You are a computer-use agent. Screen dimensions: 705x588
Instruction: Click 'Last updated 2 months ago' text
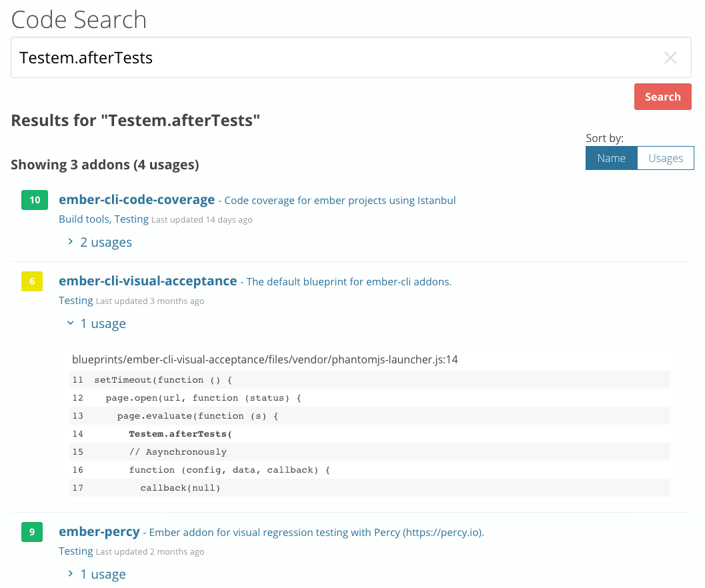[x=149, y=552]
